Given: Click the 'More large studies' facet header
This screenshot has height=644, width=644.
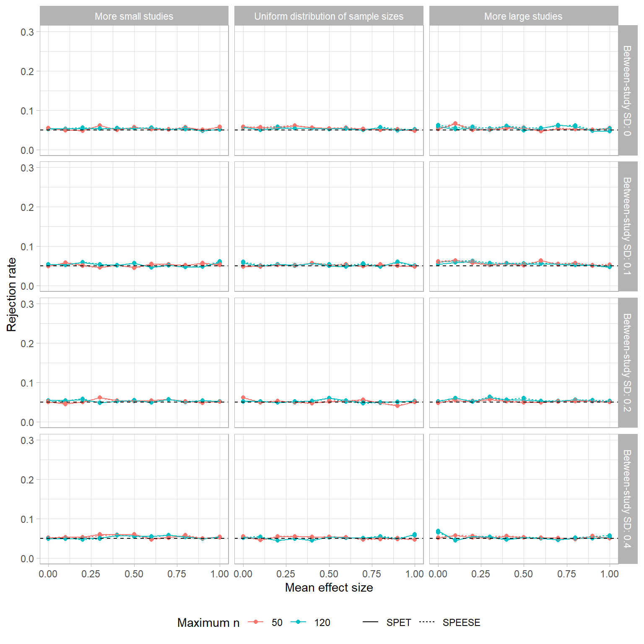Looking at the screenshot, I should (x=523, y=16).
